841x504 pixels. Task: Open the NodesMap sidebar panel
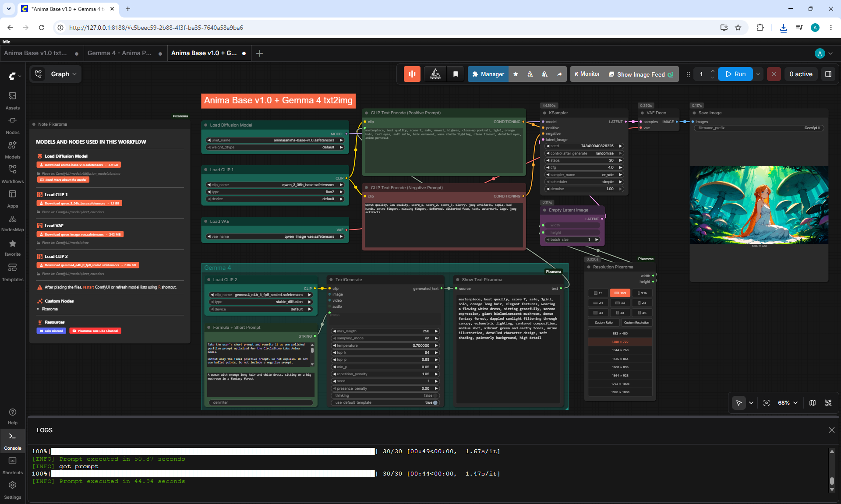13,223
